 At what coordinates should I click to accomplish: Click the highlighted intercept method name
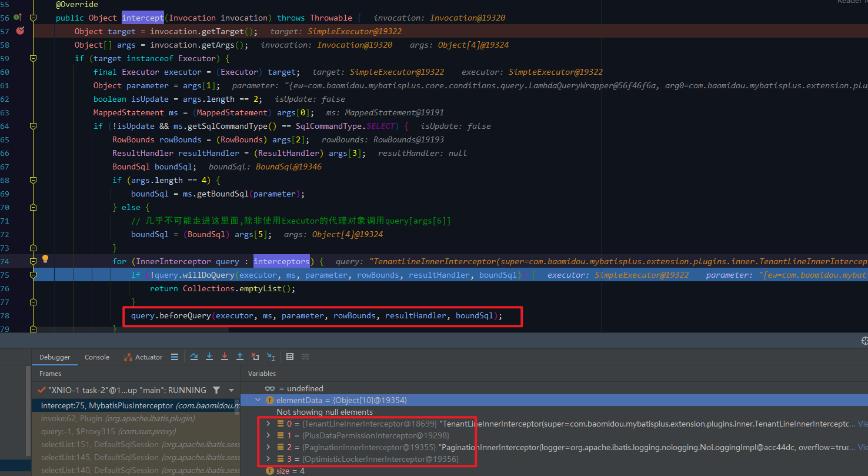143,18
